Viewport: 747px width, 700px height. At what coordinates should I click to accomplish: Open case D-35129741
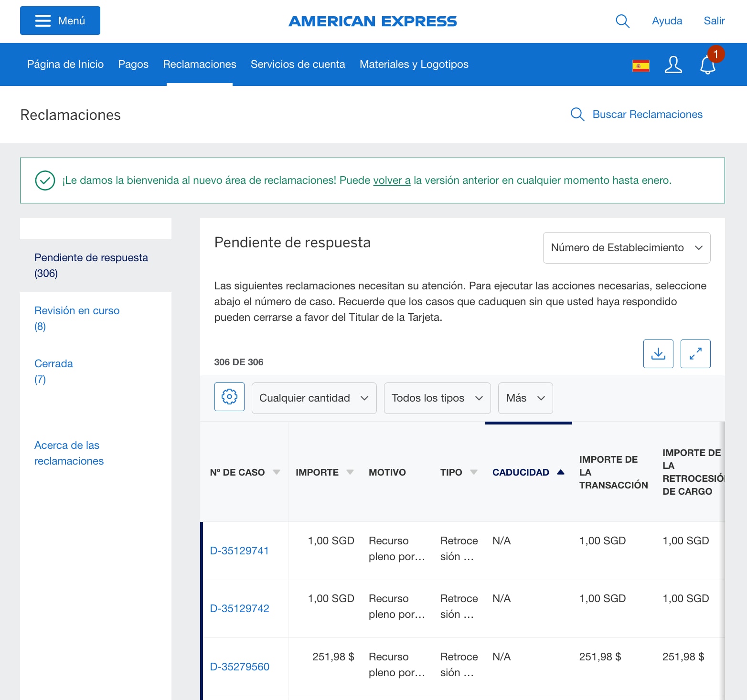[239, 551]
